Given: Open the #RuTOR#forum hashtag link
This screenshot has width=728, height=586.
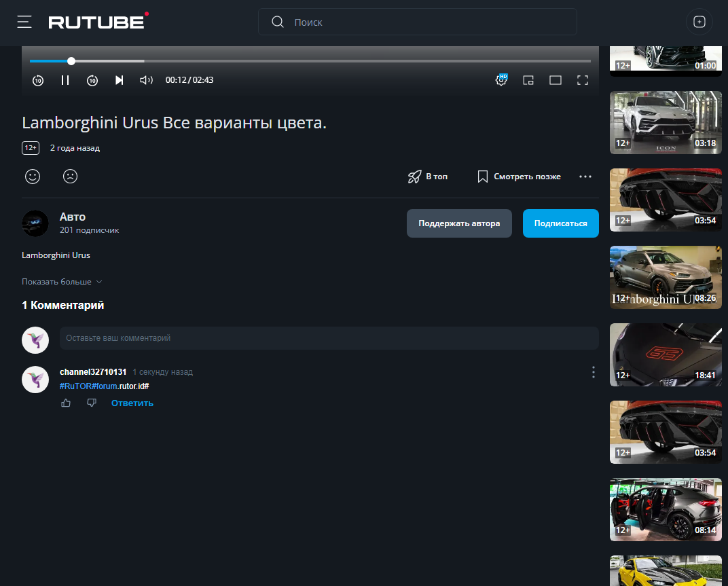Looking at the screenshot, I should point(88,386).
